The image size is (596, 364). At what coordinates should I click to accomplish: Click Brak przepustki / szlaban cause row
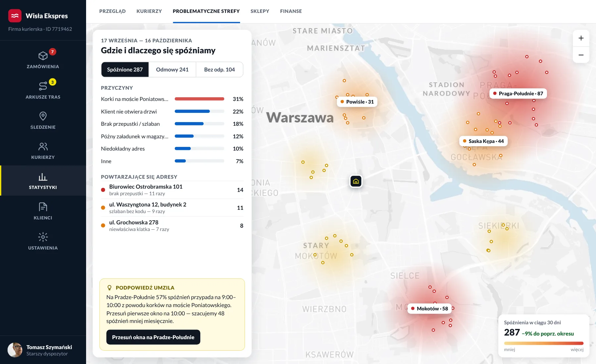tap(172, 124)
